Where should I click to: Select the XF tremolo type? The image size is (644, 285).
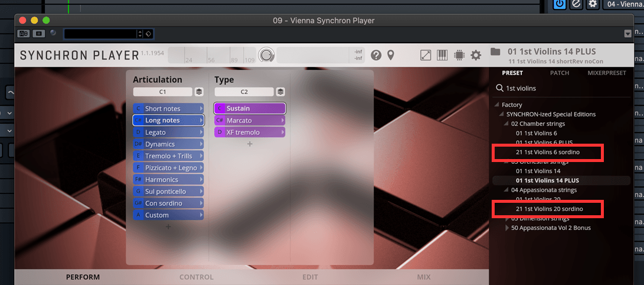[x=249, y=132]
